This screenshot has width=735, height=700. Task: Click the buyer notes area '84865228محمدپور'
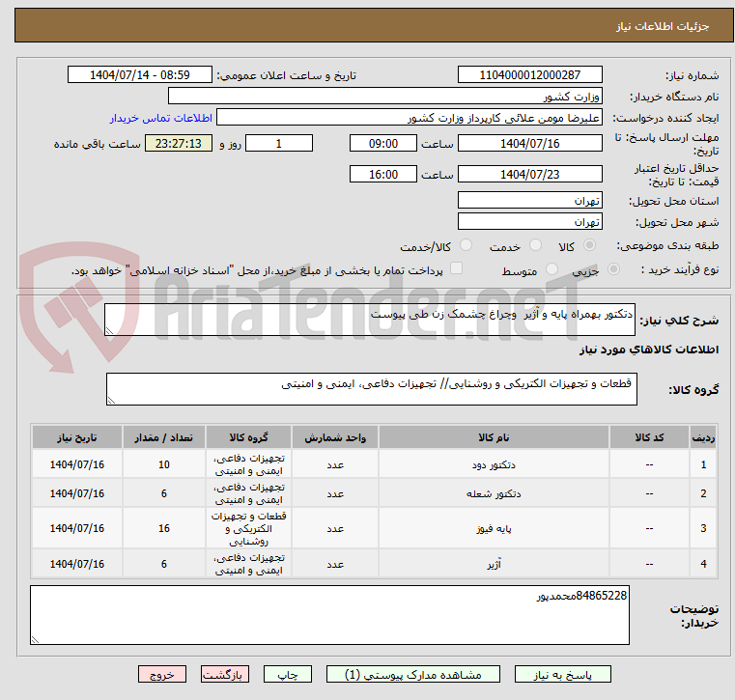pyautogui.click(x=329, y=615)
